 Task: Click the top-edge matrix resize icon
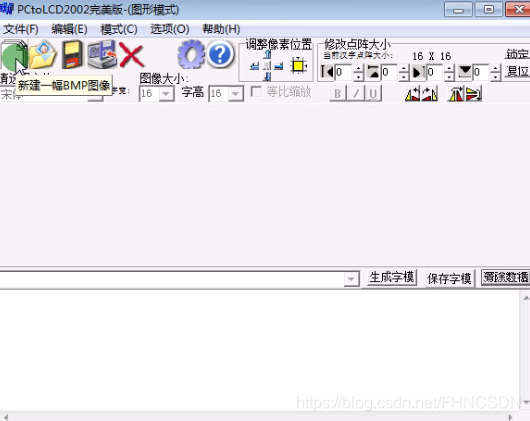pyautogui.click(x=373, y=72)
